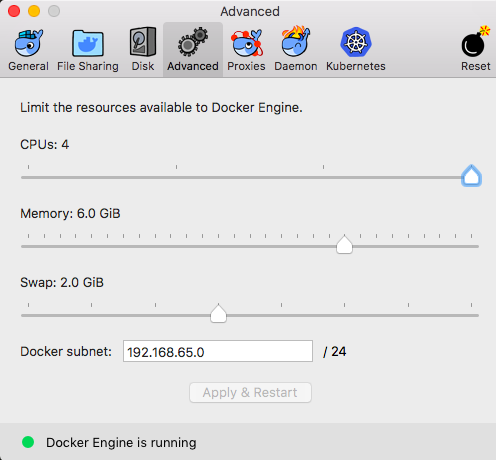
Task: Click the Advanced gears icon
Action: pos(193,42)
